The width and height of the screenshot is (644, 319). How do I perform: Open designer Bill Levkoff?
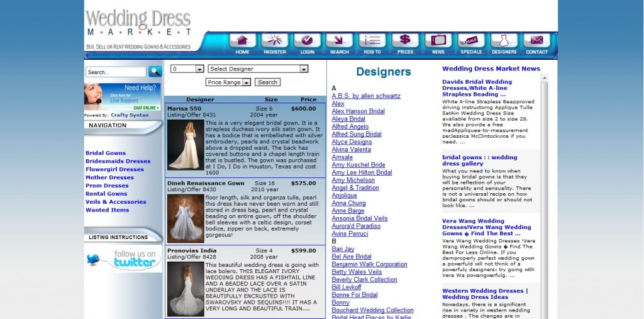(x=347, y=288)
